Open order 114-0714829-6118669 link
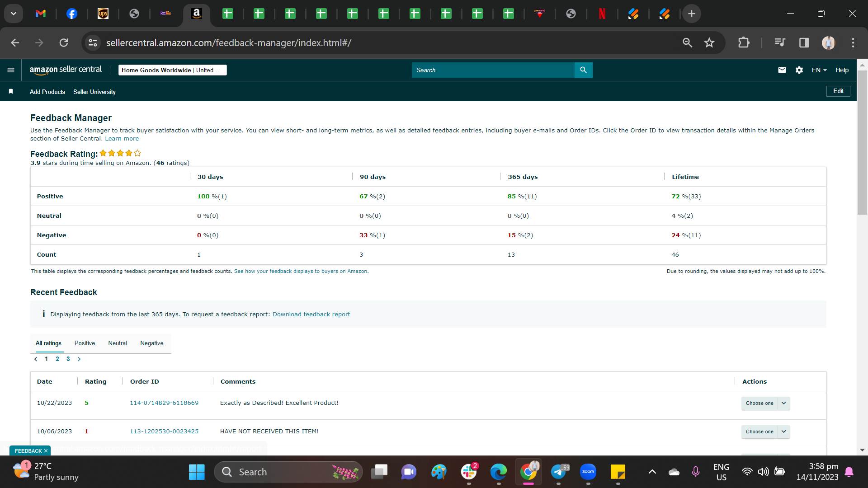Screen dimensions: 868x488 [164, 403]
